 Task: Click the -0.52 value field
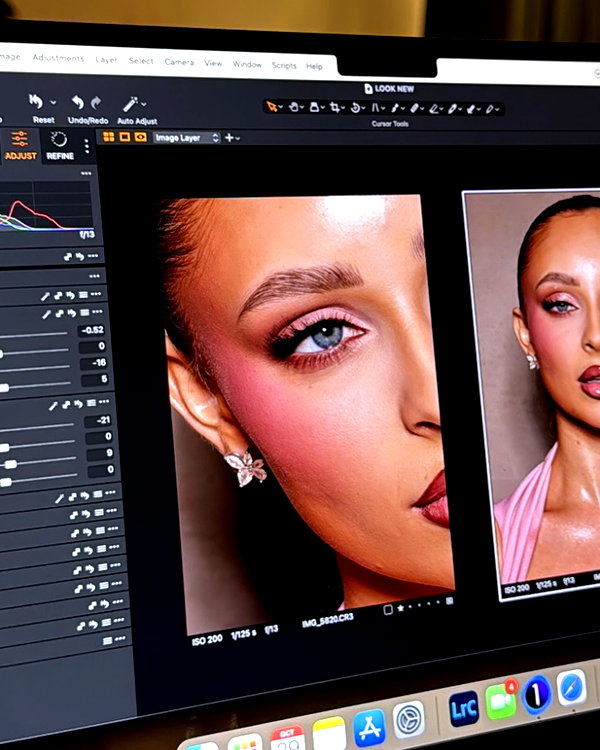[x=92, y=330]
